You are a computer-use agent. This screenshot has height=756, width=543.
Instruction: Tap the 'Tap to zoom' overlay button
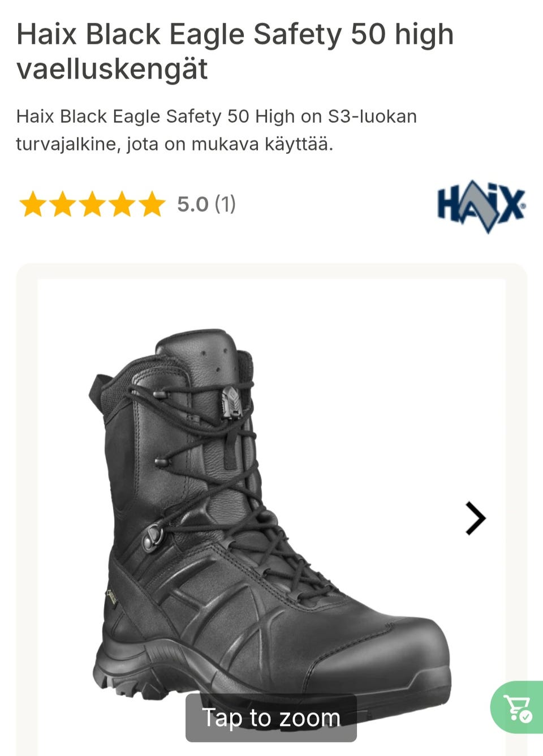pos(271,718)
